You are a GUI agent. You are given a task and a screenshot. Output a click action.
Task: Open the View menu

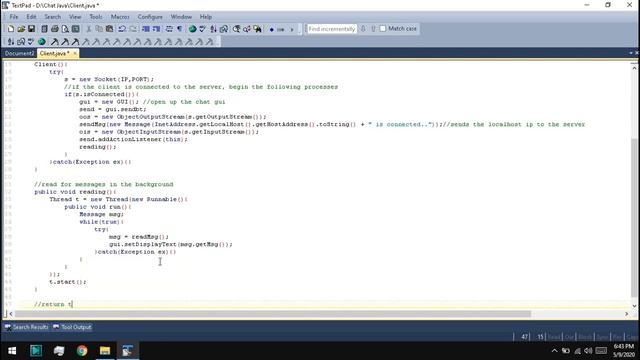75,17
